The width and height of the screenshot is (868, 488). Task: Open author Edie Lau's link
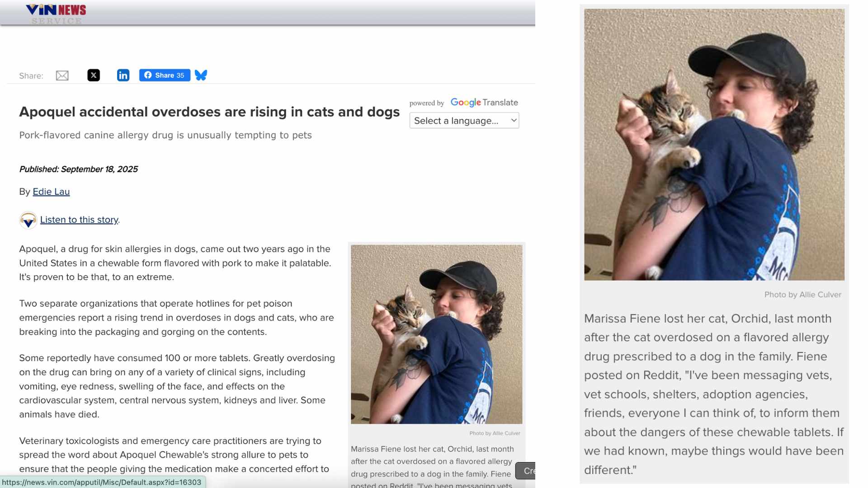pyautogui.click(x=51, y=192)
